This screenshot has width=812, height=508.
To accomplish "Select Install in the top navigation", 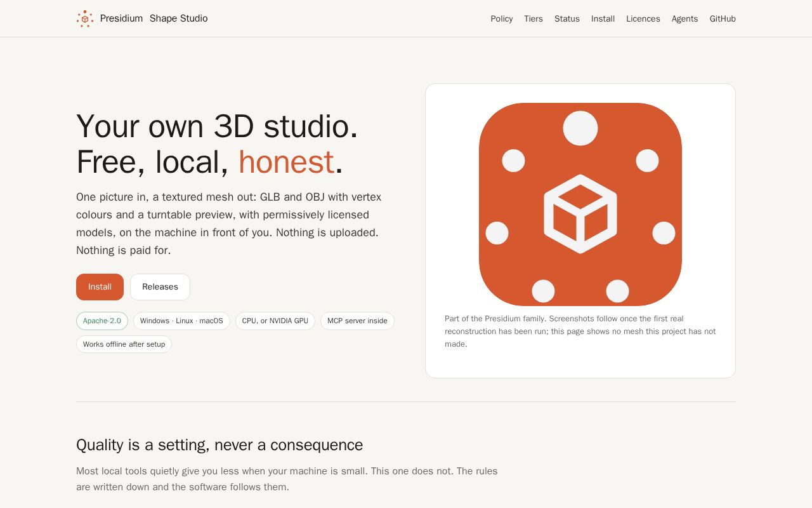I will tap(603, 19).
